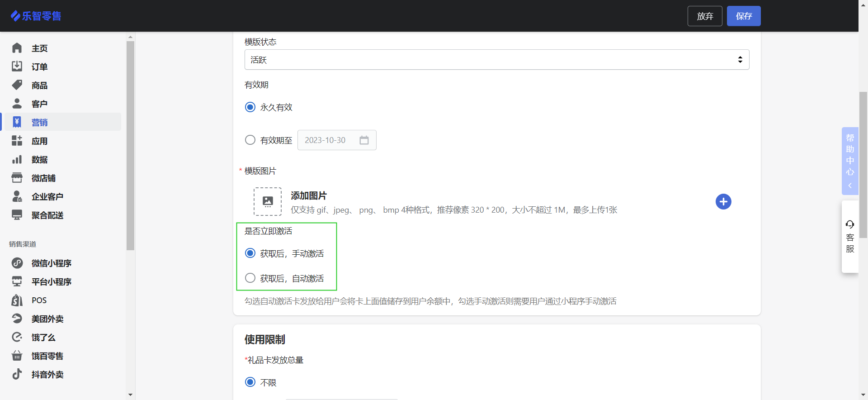Click the blue plus add-image icon
The image size is (868, 400).
[723, 202]
